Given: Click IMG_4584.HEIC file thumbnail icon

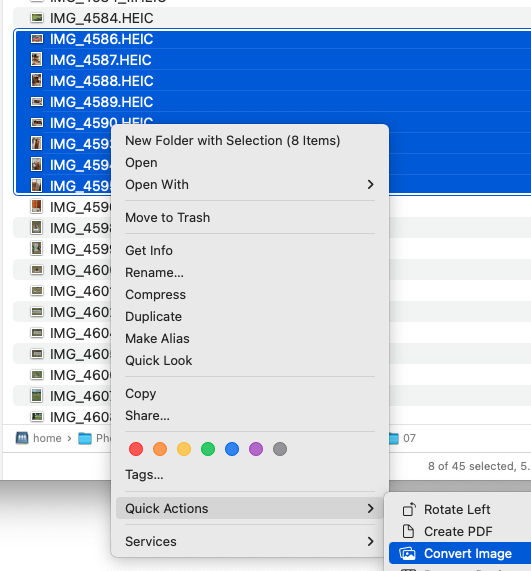Looking at the screenshot, I should pyautogui.click(x=36, y=17).
